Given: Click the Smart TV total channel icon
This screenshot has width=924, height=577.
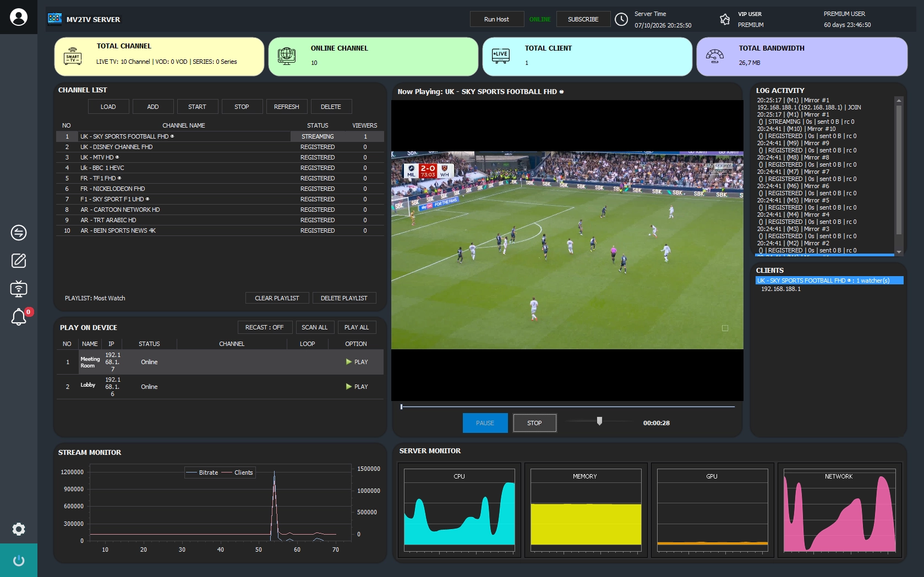Looking at the screenshot, I should [73, 57].
